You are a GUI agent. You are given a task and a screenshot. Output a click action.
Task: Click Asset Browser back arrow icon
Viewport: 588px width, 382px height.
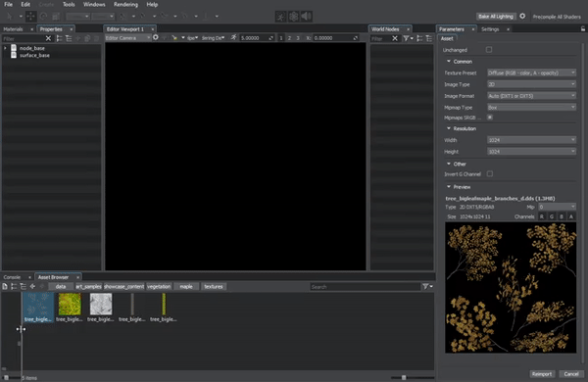32,286
